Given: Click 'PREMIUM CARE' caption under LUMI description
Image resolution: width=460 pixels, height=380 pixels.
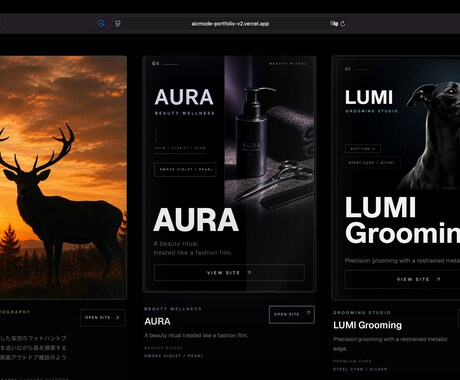Looking at the screenshot, I should pos(352,361).
